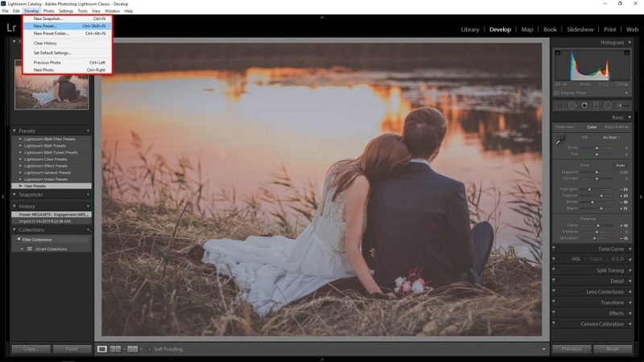
Task: Click the Reset button
Action: click(613, 349)
